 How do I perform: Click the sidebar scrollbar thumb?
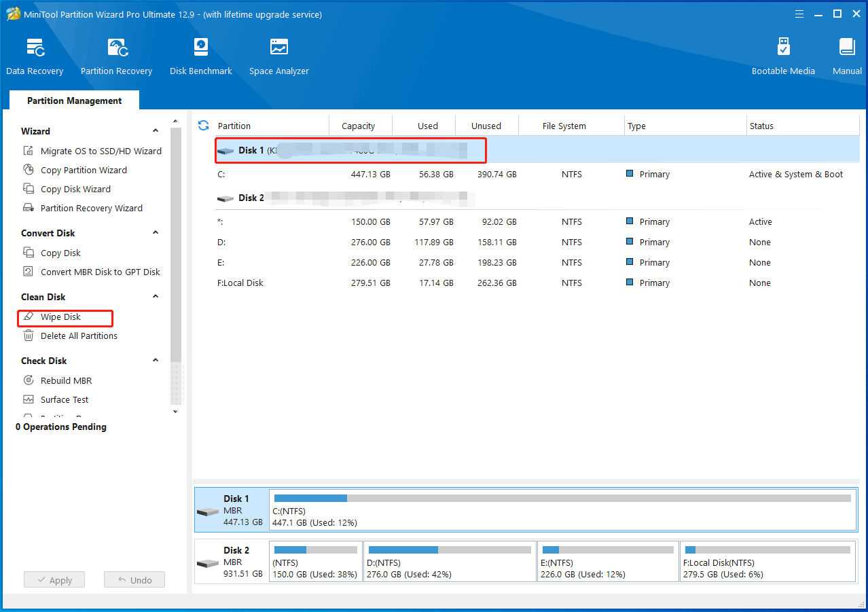click(x=175, y=245)
